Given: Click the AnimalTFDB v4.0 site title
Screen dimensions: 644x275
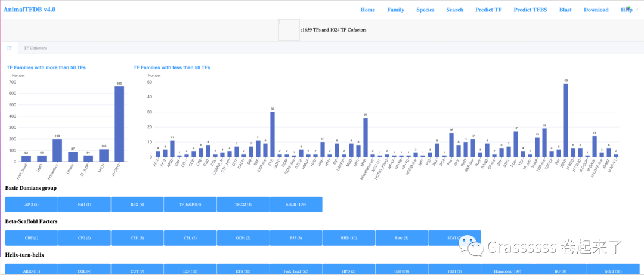Looking at the screenshot, I should click(30, 10).
